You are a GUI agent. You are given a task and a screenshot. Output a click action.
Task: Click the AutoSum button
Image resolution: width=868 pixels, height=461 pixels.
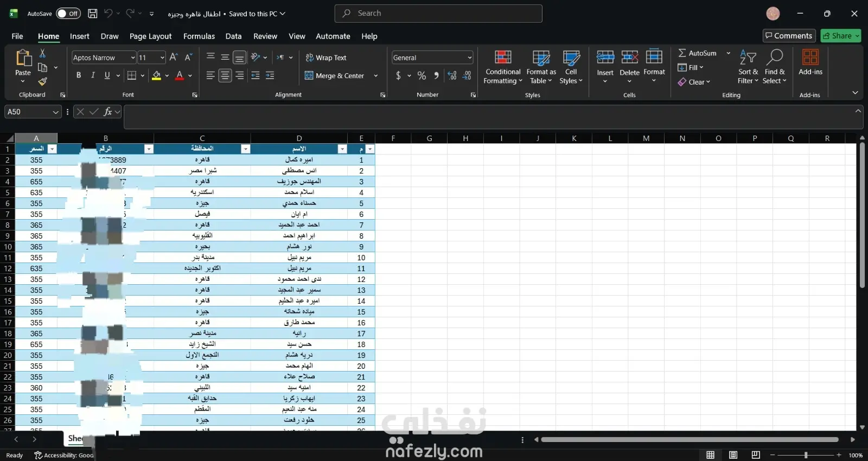[x=698, y=53]
